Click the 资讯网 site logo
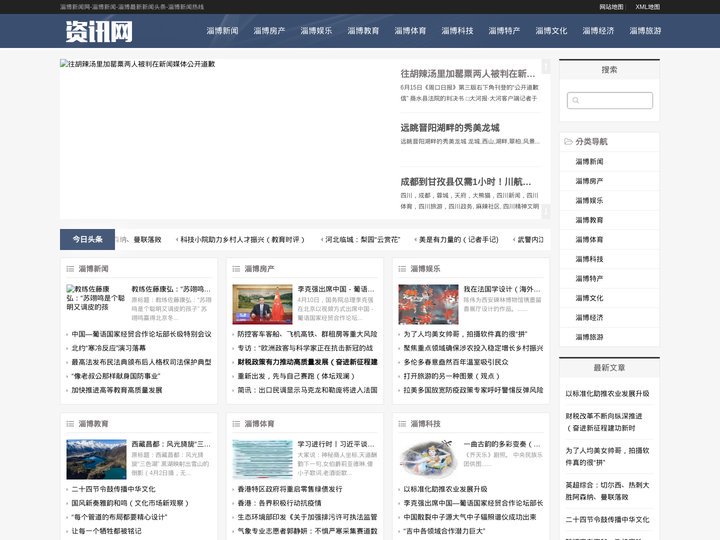This screenshot has width=720, height=540. [99, 31]
